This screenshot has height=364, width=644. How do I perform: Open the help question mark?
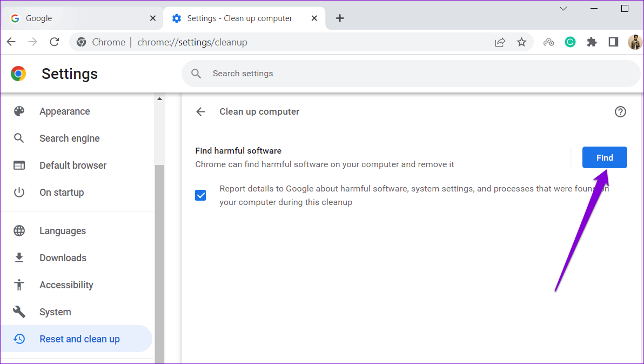(620, 111)
